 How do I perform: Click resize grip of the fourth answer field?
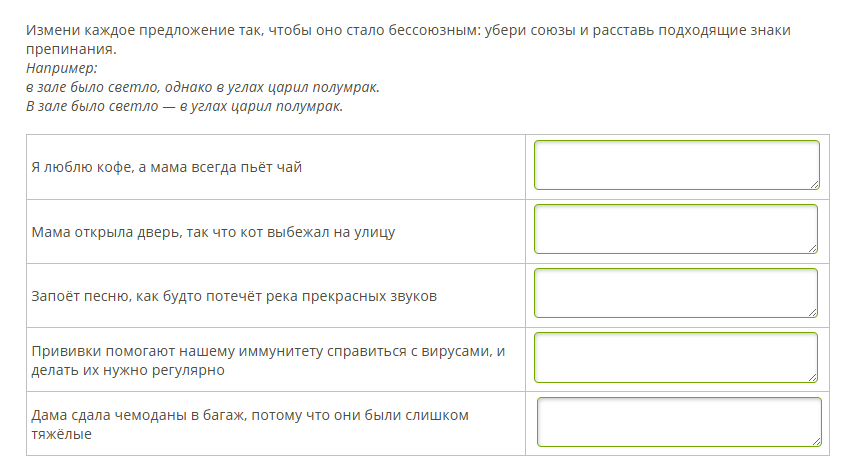pos(812,377)
